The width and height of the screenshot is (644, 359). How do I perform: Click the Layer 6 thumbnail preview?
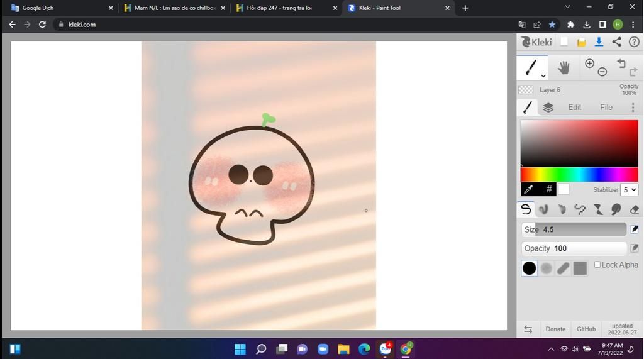[x=526, y=89]
